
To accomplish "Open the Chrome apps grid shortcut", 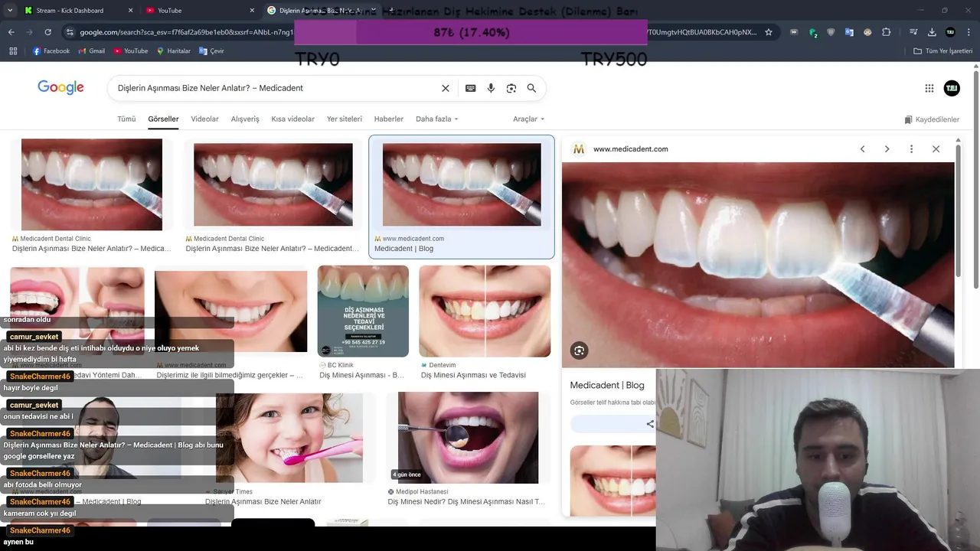I will (13, 51).
